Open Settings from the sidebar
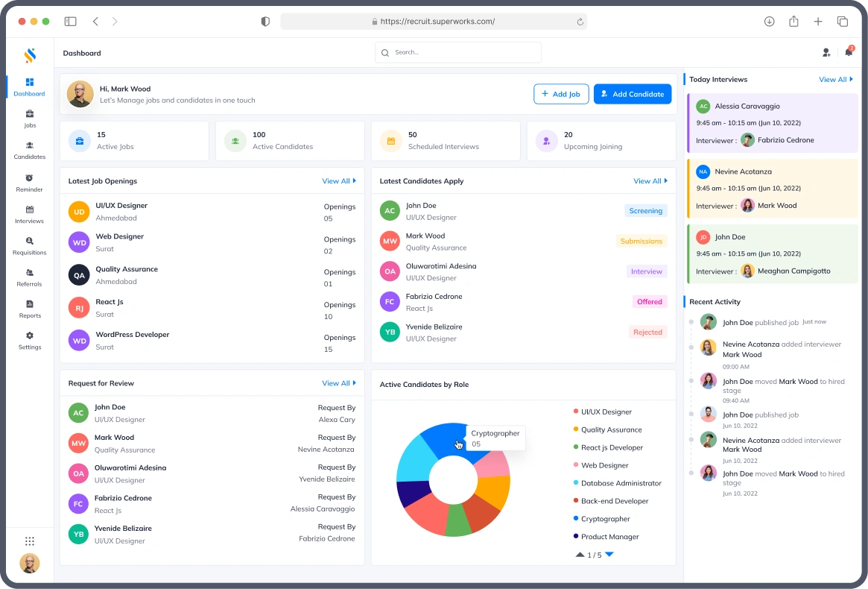 pos(29,341)
